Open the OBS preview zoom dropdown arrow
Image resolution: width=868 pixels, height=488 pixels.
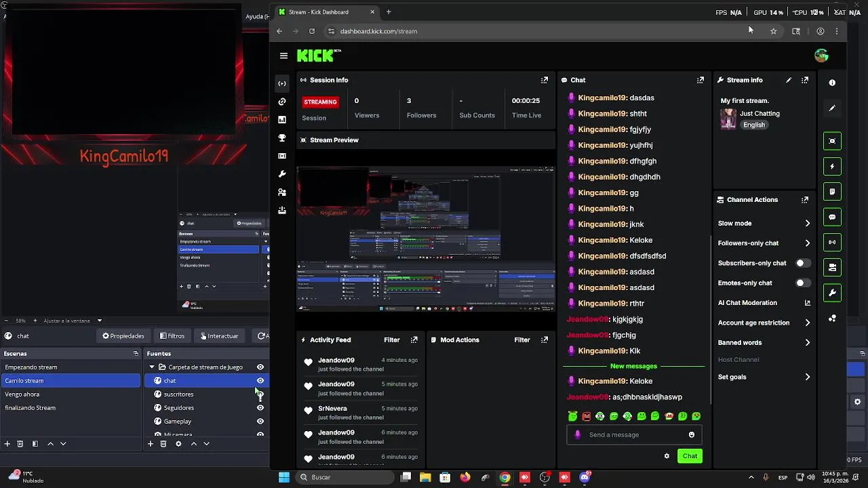tap(99, 321)
